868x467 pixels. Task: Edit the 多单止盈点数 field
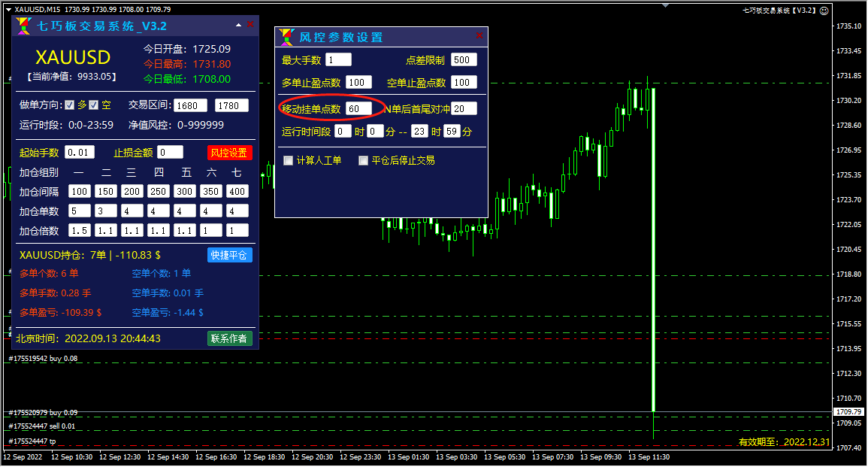pos(358,83)
